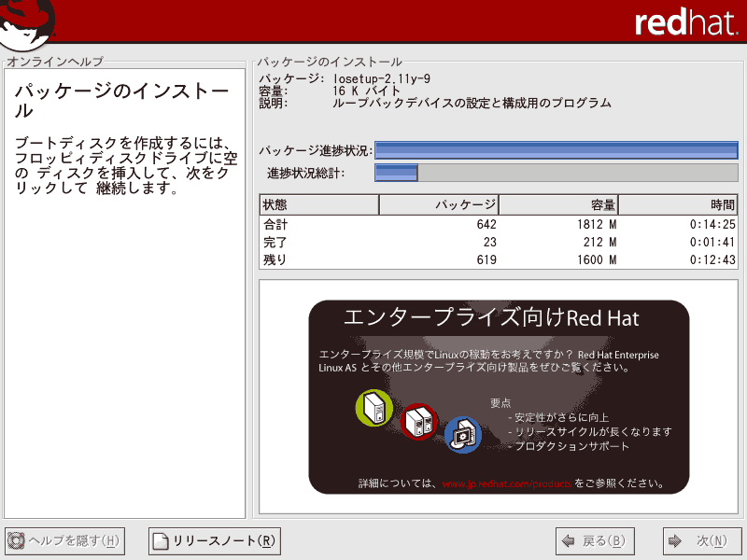747x560 pixels.
Task: Select the 時間 column header
Action: click(678, 204)
